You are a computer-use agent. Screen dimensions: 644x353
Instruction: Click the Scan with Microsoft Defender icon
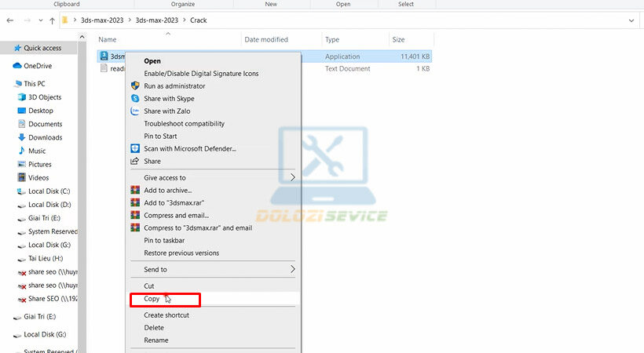(135, 148)
